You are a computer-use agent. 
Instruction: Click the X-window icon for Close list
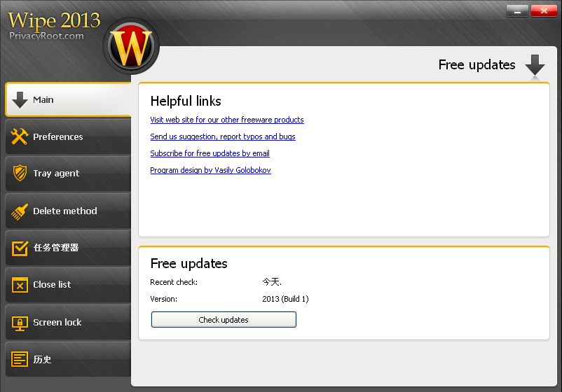click(x=20, y=285)
